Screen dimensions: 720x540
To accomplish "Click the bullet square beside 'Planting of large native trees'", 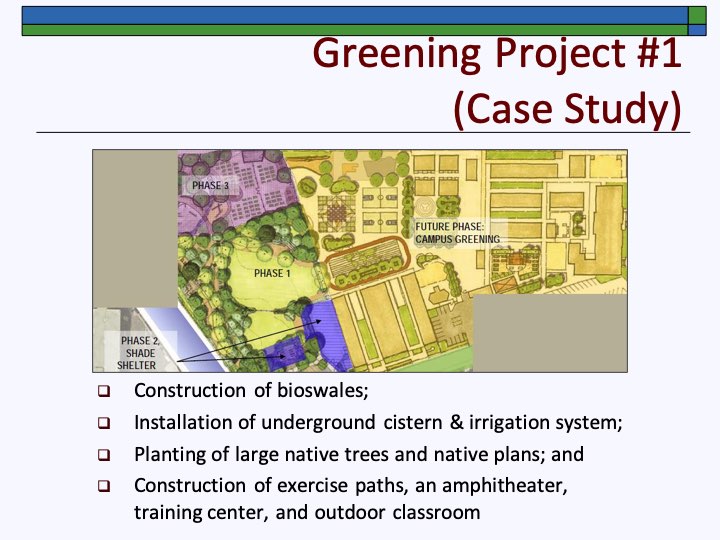I will [103, 455].
